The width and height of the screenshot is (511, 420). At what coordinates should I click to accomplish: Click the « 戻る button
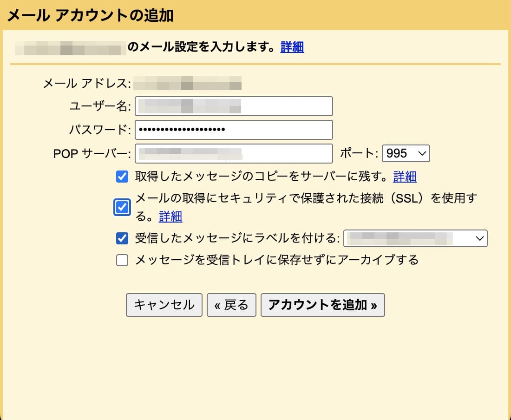[x=231, y=305]
